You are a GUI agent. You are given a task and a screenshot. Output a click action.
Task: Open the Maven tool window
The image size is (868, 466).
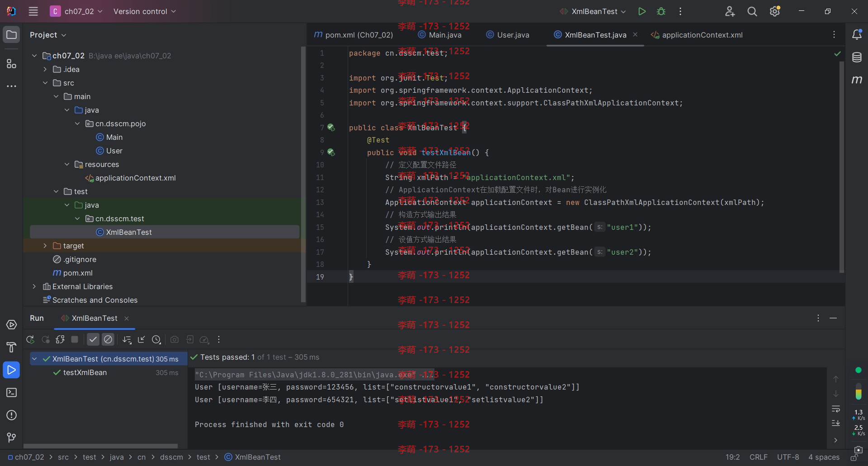(x=857, y=80)
